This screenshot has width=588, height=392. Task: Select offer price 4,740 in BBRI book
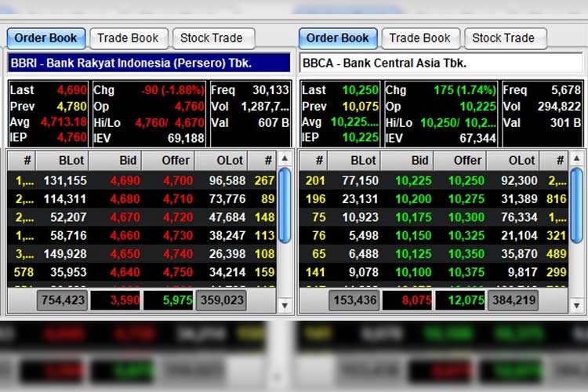[178, 254]
